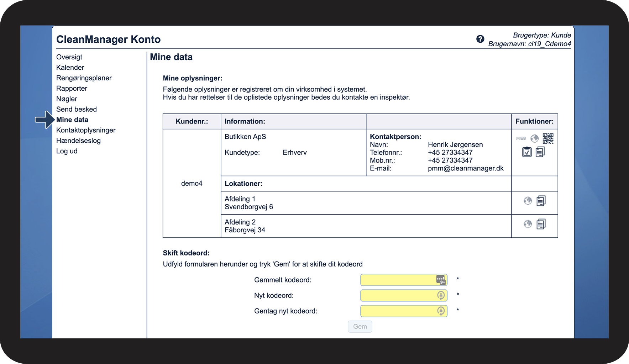Go to Oversigt in the sidebar
The height and width of the screenshot is (364, 629).
point(69,57)
